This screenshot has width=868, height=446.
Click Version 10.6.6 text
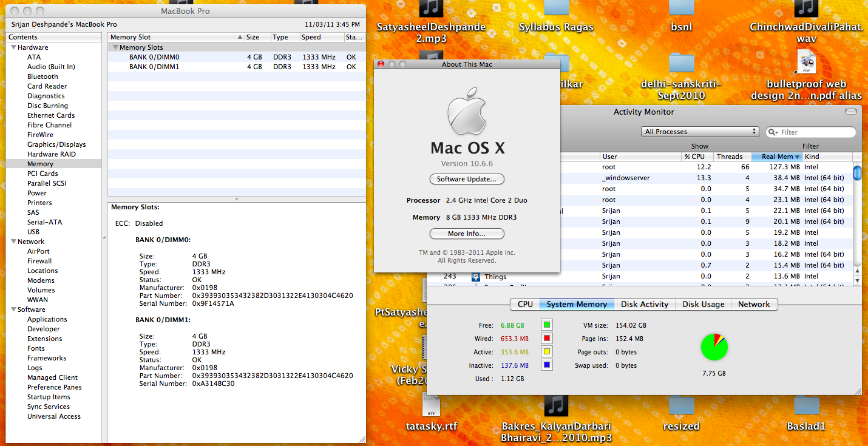[467, 164]
